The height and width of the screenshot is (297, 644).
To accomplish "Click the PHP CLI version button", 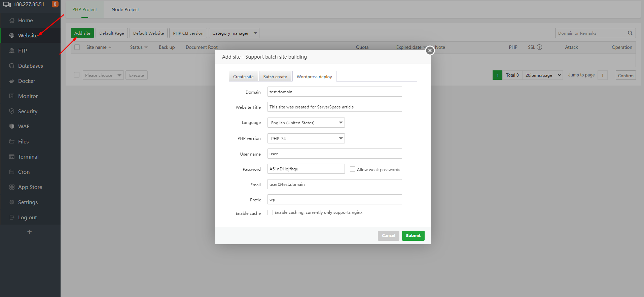I will click(x=188, y=33).
